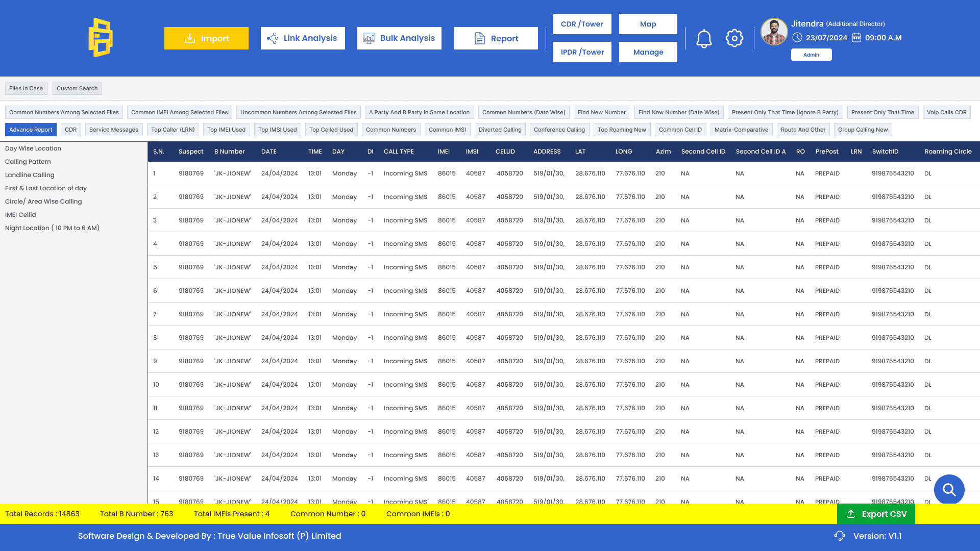Open First & Last Location of day
This screenshot has height=551, width=980.
(x=46, y=188)
